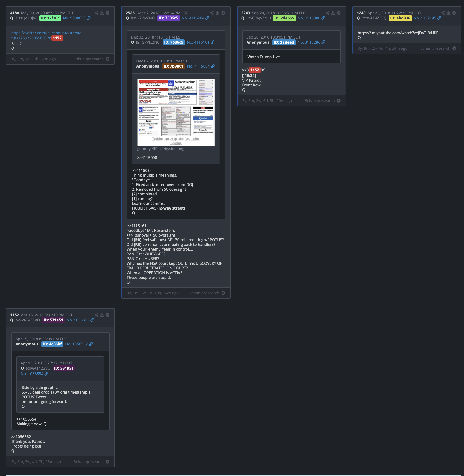Viewport: 464px width, 476px height.
Task: Download post 2243 via download icon
Action: (333, 13)
